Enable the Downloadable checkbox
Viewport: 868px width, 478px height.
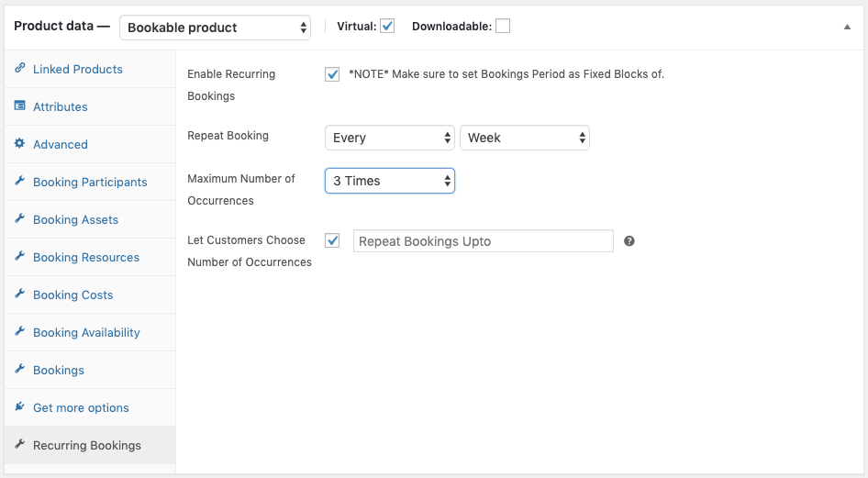point(503,26)
